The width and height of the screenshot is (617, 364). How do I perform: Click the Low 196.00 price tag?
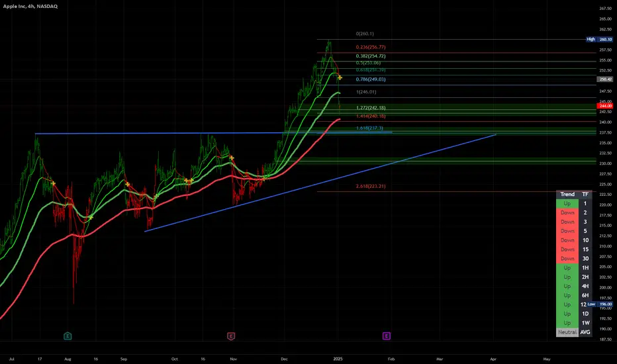(x=600, y=304)
